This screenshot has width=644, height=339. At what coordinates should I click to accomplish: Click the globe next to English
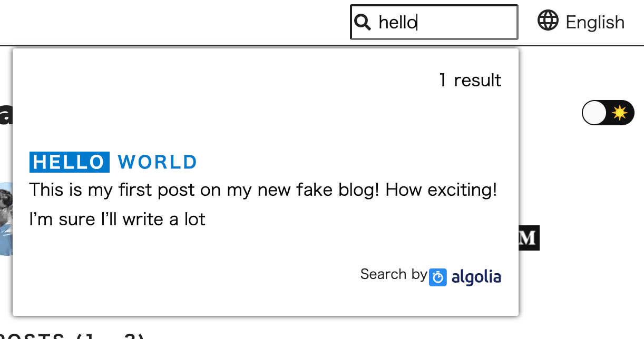tap(548, 21)
